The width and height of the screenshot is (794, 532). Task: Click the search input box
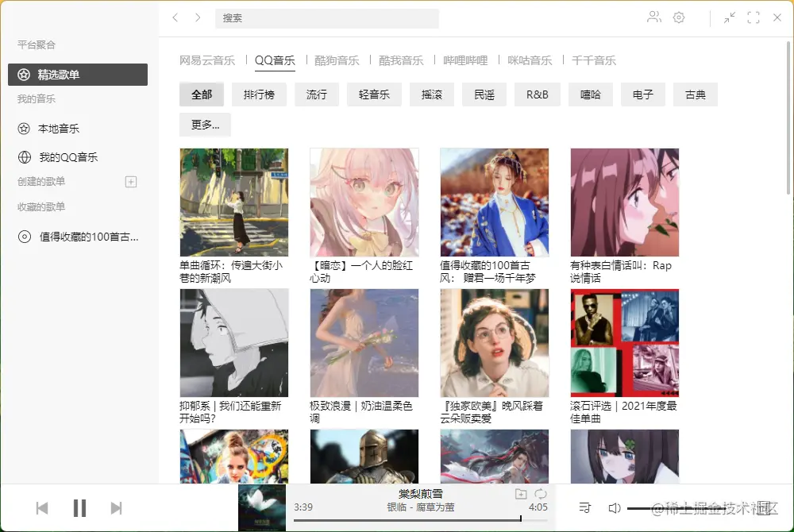tap(326, 18)
